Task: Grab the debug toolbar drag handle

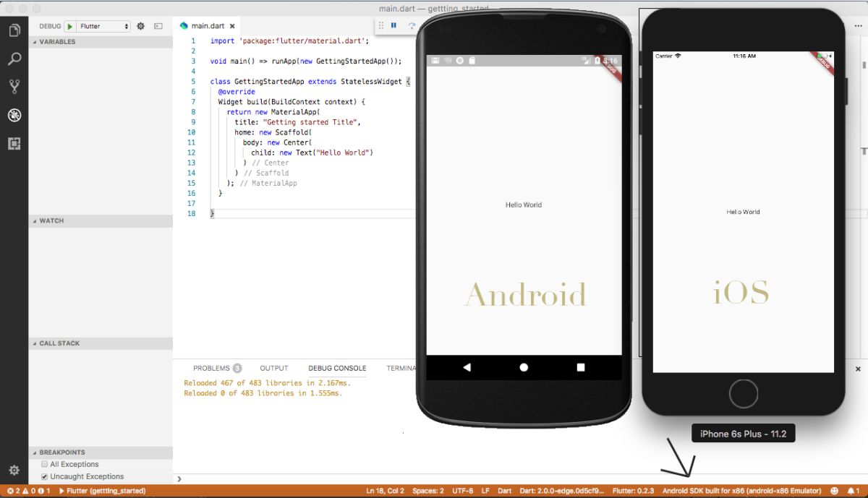Action: click(381, 25)
